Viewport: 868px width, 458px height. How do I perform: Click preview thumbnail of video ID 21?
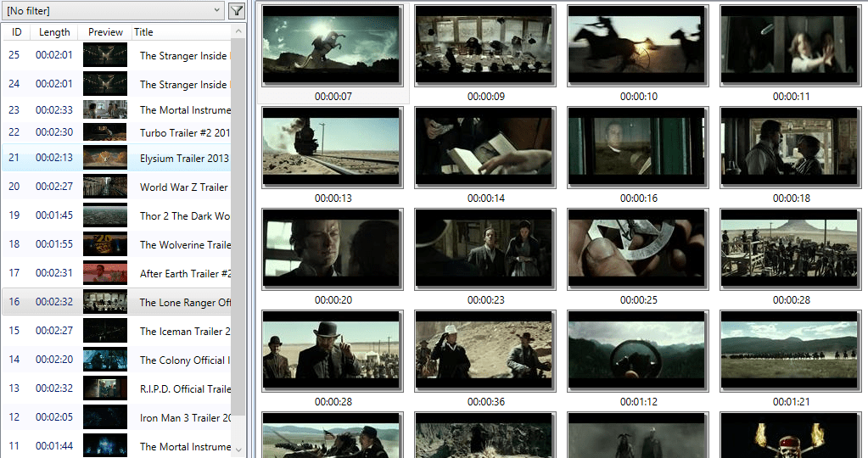tap(105, 158)
